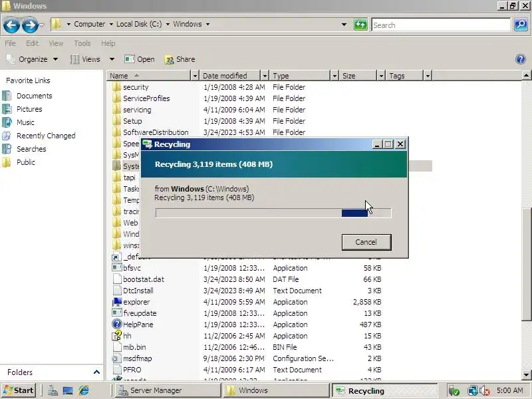Click the Forward navigation arrow
This screenshot has height=399, width=532.
coord(30,25)
